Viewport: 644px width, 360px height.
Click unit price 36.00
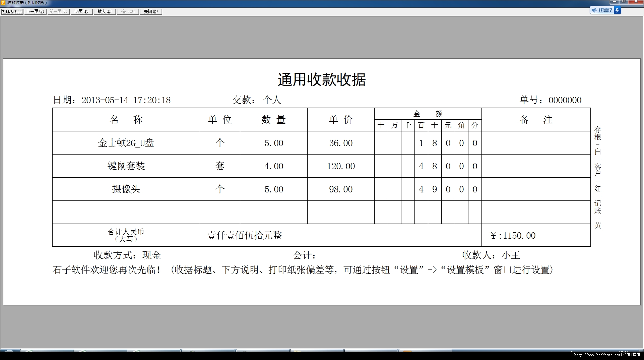click(x=341, y=143)
